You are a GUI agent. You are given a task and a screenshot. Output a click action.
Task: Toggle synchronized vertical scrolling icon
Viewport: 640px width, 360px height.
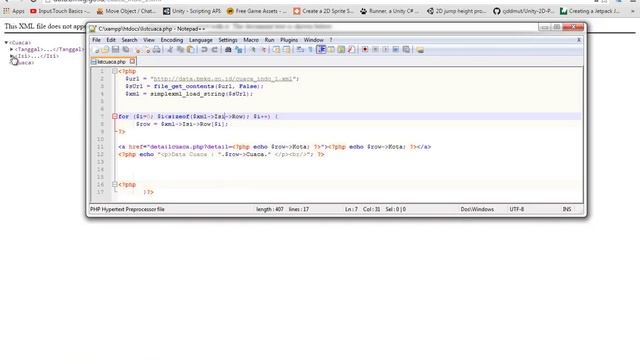pyautogui.click(x=276, y=50)
